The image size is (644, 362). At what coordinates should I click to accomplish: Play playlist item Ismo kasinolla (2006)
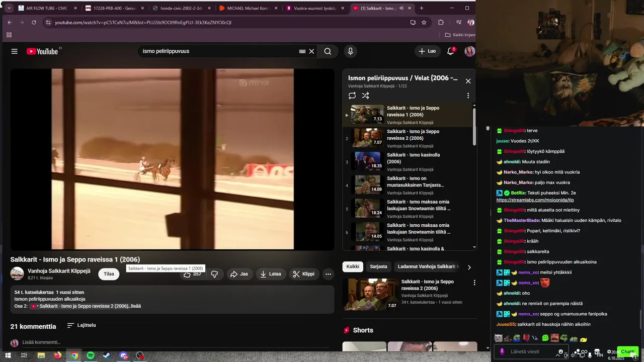click(409, 161)
